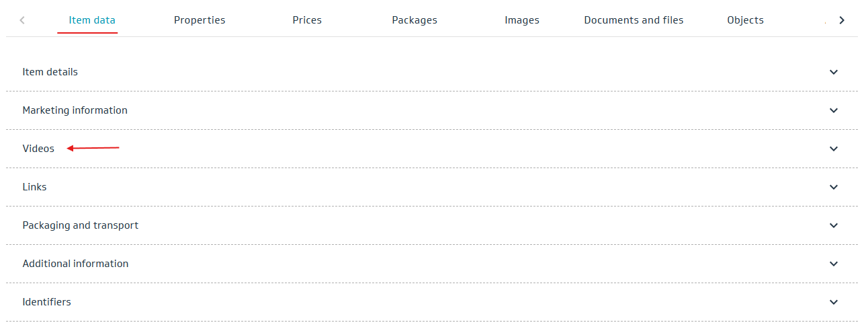Click the Identifiers section heading

pos(46,302)
